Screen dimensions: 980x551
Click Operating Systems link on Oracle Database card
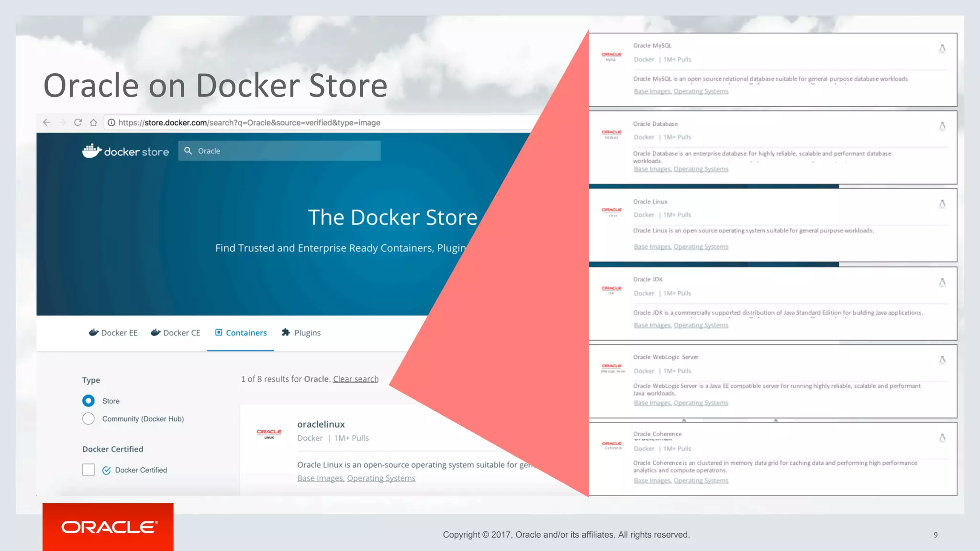point(701,169)
